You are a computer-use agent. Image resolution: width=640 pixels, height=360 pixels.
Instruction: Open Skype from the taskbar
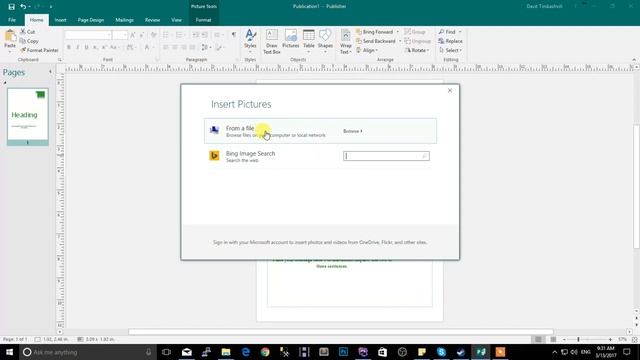(x=441, y=352)
